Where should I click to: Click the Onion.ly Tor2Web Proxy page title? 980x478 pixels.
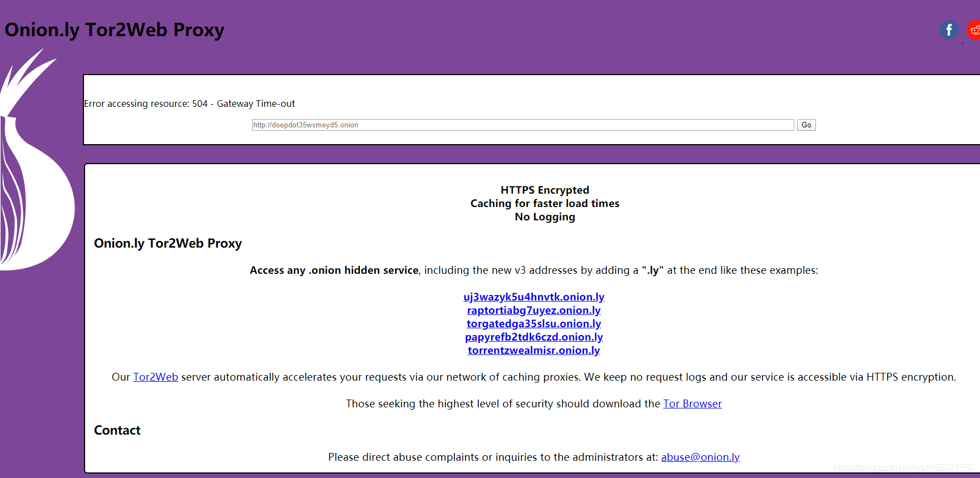(x=115, y=29)
